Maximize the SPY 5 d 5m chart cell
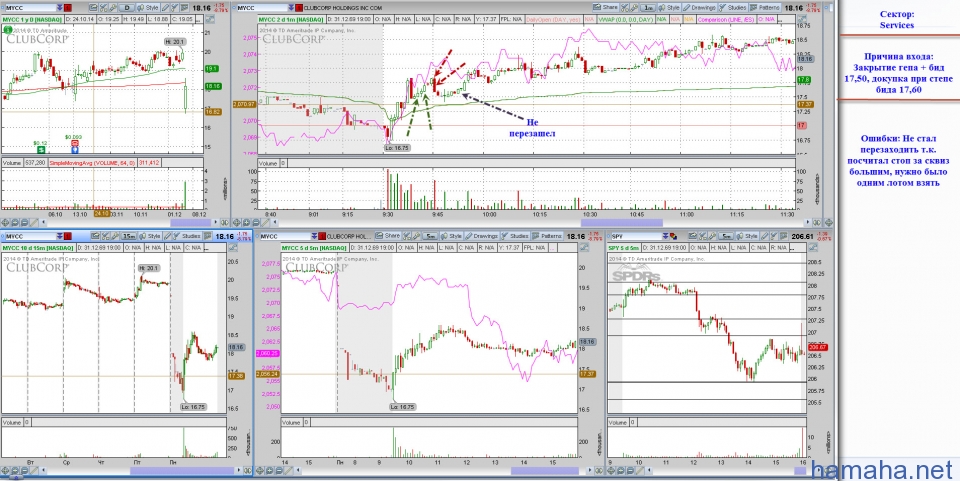Viewport: 960px width, 481px height. tap(812, 247)
